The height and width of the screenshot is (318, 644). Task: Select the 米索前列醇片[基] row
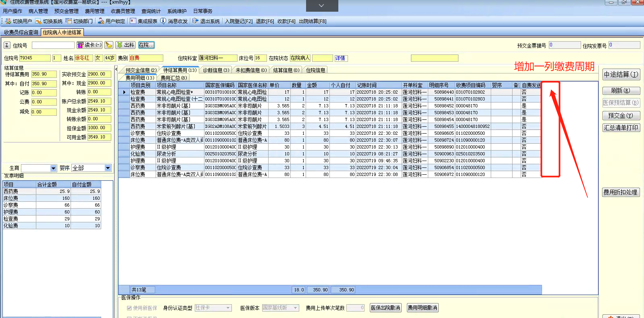point(329,126)
